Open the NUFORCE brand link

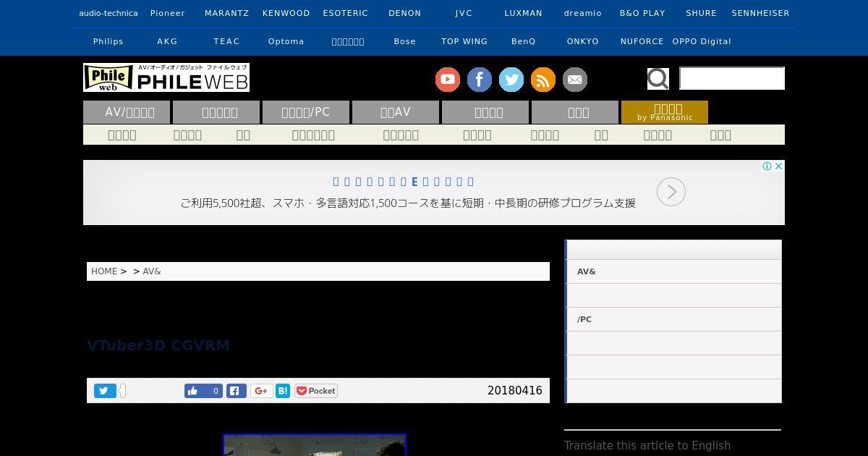tap(642, 41)
